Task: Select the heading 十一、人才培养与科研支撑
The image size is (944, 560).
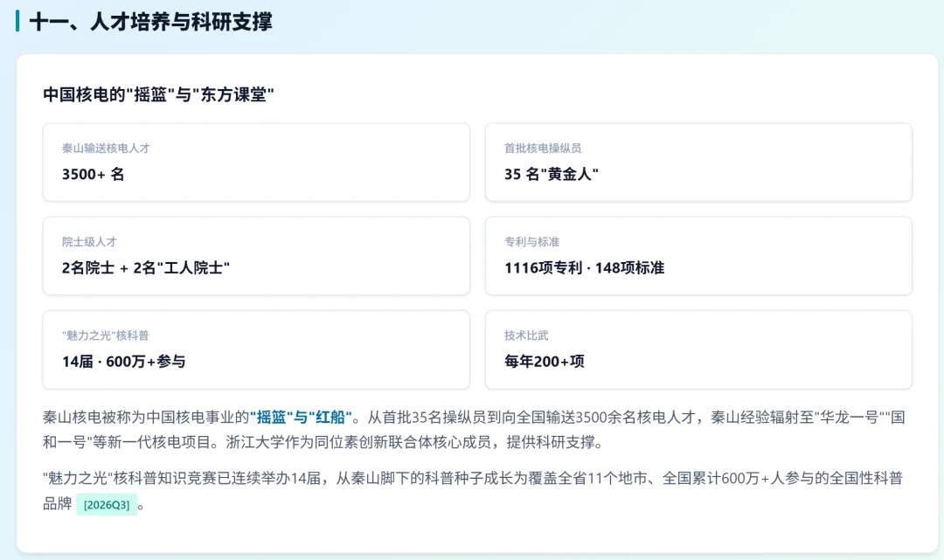Action: (x=150, y=22)
